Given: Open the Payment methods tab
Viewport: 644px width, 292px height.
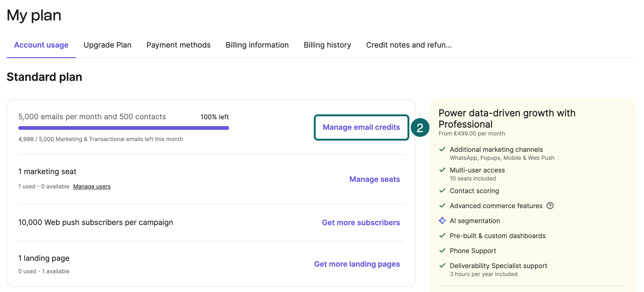Looking at the screenshot, I should pyautogui.click(x=178, y=45).
